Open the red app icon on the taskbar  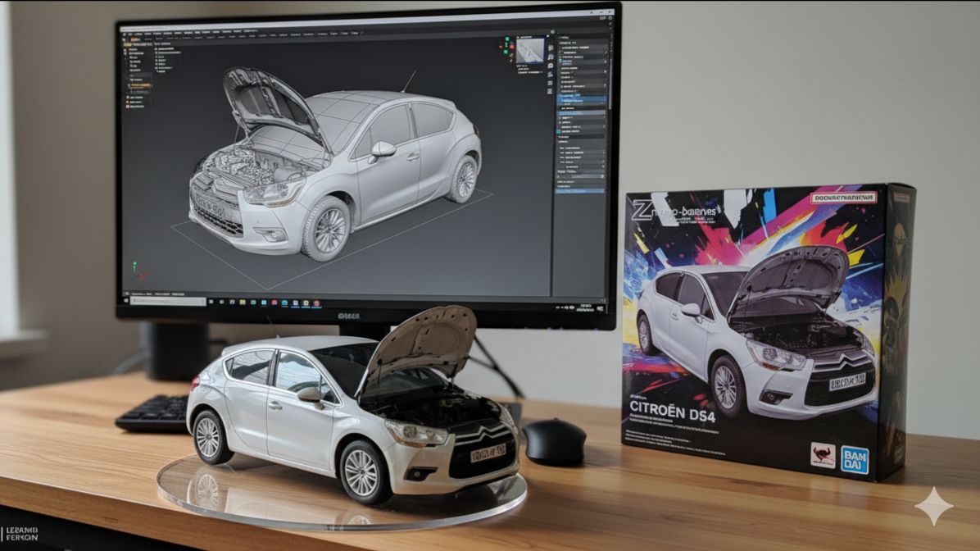click(x=316, y=303)
